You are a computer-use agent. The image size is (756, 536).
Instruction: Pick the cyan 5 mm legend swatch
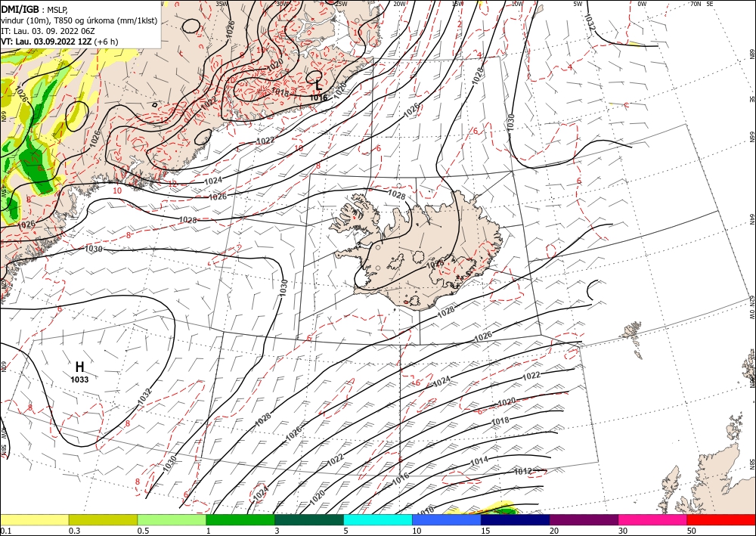(x=378, y=519)
